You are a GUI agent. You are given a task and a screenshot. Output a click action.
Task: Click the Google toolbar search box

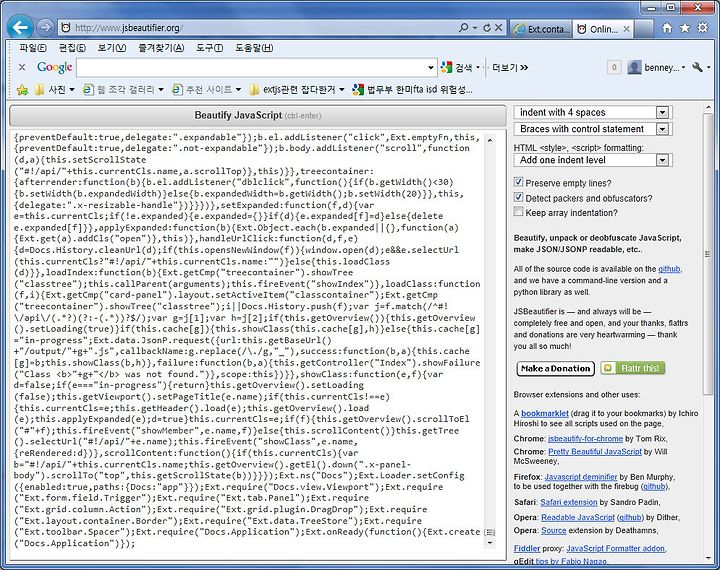[x=251, y=68]
